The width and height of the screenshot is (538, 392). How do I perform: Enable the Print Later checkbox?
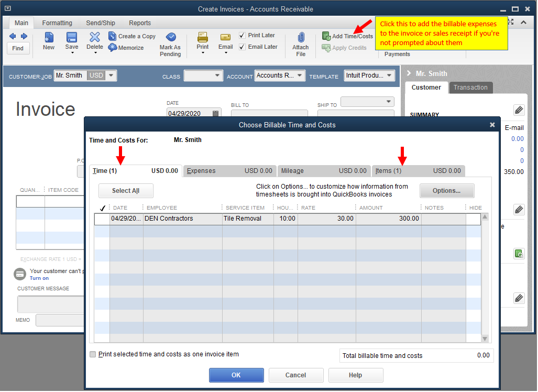point(242,35)
